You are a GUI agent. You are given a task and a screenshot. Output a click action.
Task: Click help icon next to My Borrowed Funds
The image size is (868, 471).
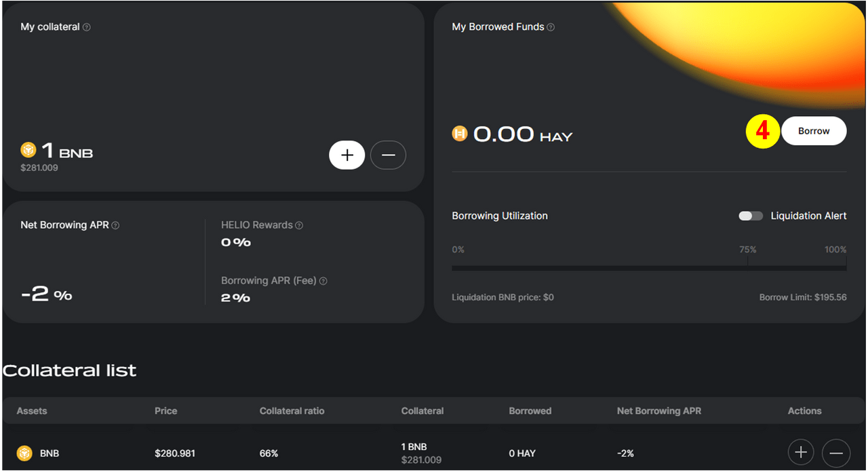551,27
